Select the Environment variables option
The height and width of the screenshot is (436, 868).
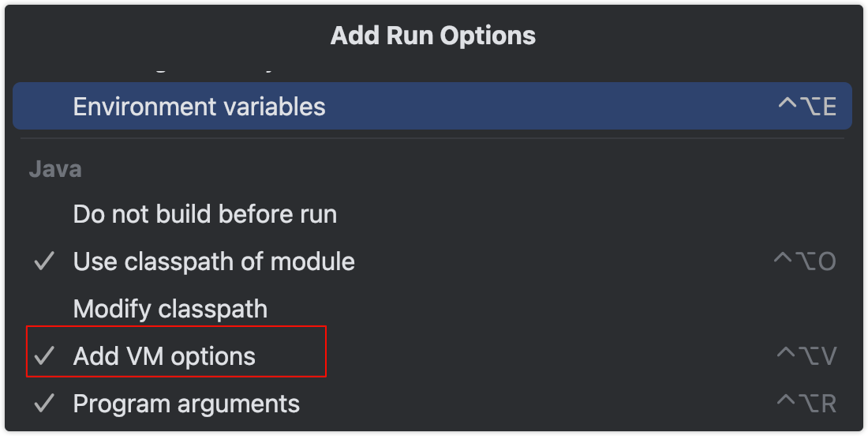click(x=199, y=107)
